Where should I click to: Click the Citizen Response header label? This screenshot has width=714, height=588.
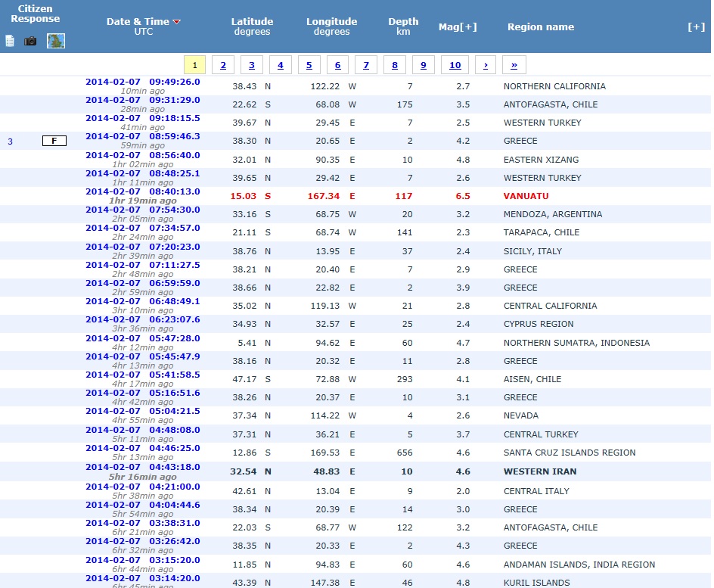pos(35,14)
